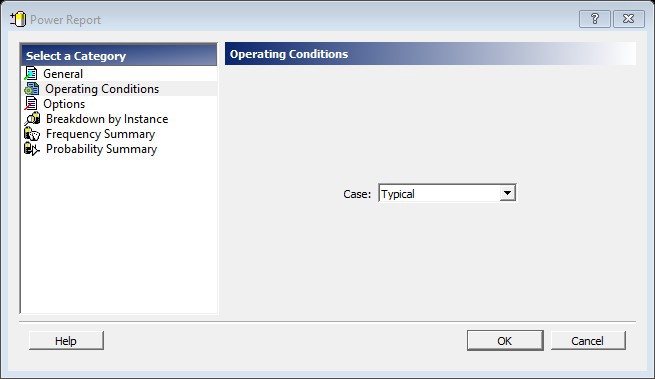This screenshot has height=379, width=655.
Task: Click the Power Report title bar icon
Action: click(18, 19)
